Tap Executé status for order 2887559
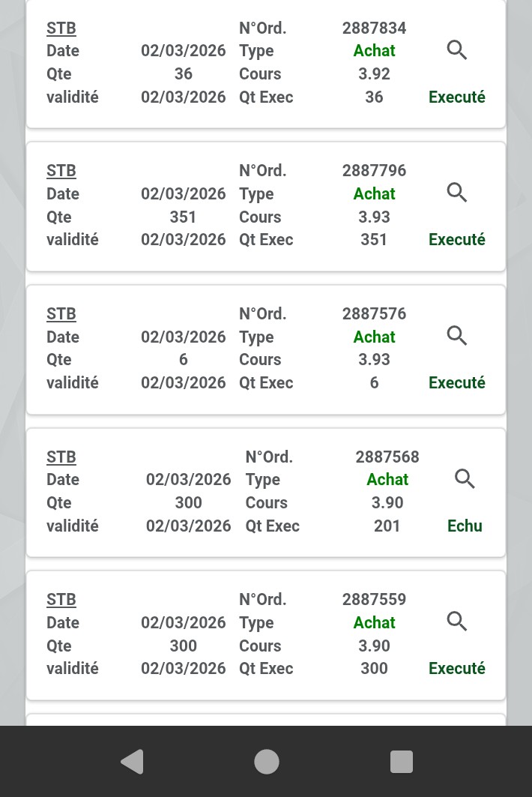 [x=456, y=669]
